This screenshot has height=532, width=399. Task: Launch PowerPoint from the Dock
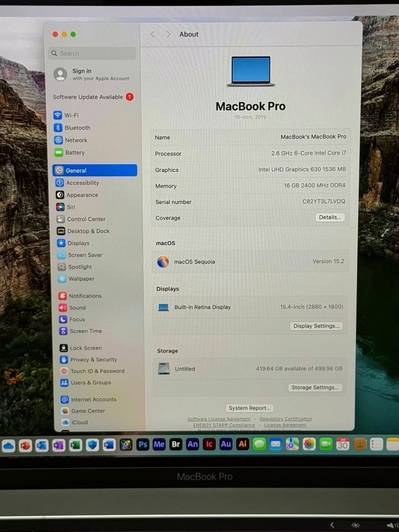[25, 445]
